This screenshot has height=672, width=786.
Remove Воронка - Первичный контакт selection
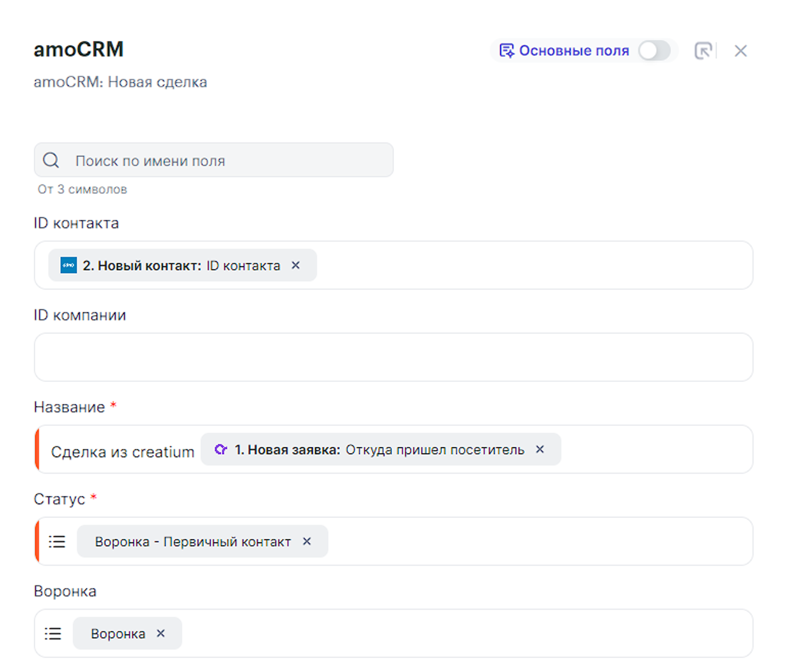coord(307,541)
